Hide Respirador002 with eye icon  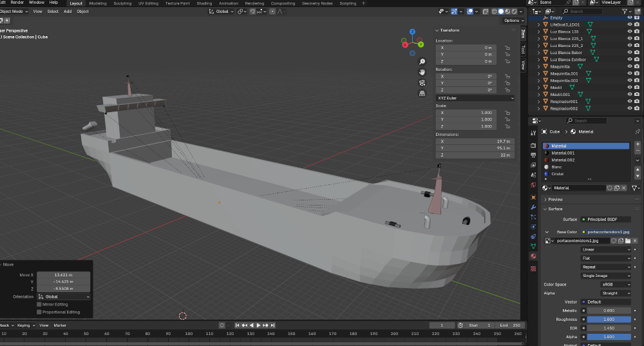coord(629,108)
